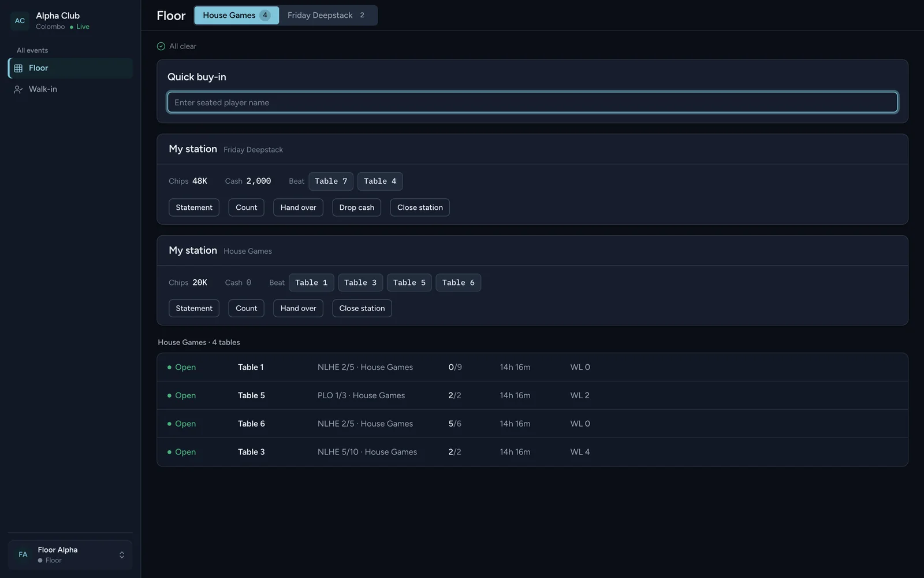Select the Table 7 beat chip
The height and width of the screenshot is (578, 924).
[331, 181]
